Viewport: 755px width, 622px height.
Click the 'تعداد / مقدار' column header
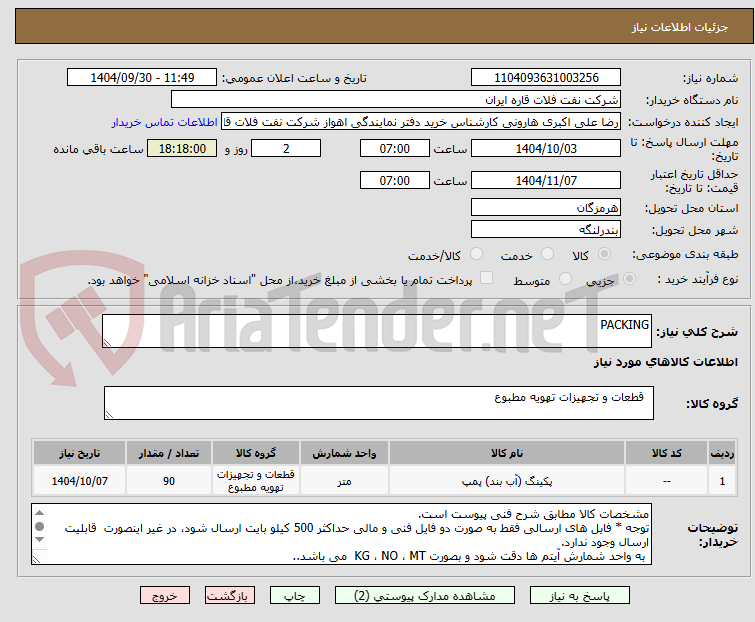click(x=169, y=453)
